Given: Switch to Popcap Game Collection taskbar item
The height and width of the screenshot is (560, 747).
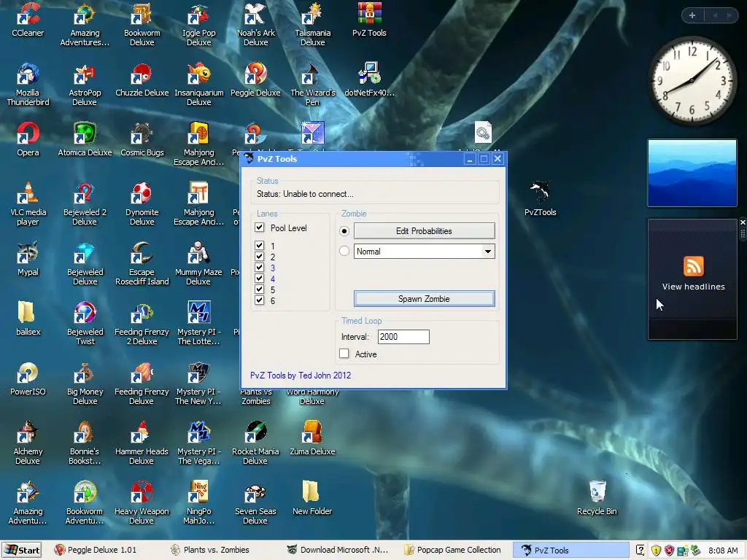Looking at the screenshot, I should 452,550.
